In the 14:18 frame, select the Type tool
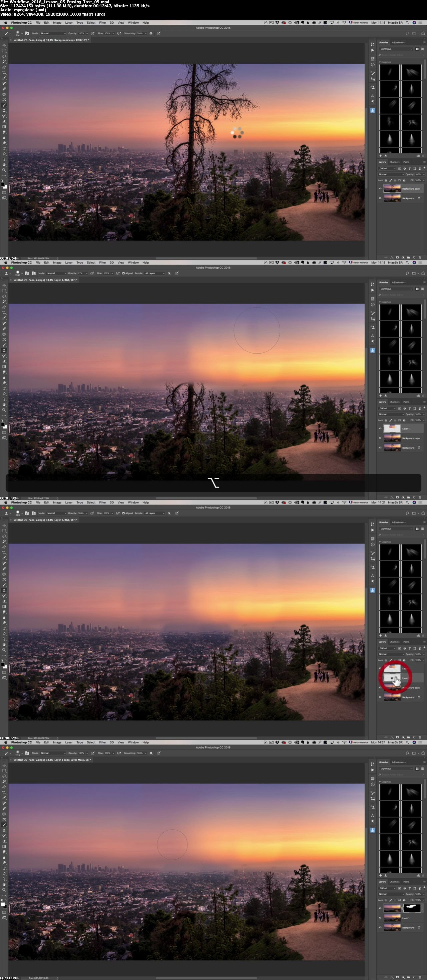Viewport: 427px width, 980px height. (4, 389)
